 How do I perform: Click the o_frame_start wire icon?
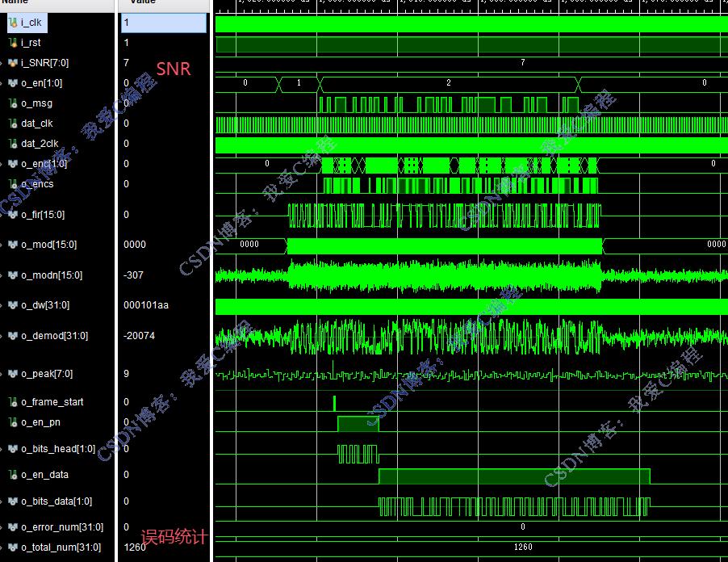(14, 402)
